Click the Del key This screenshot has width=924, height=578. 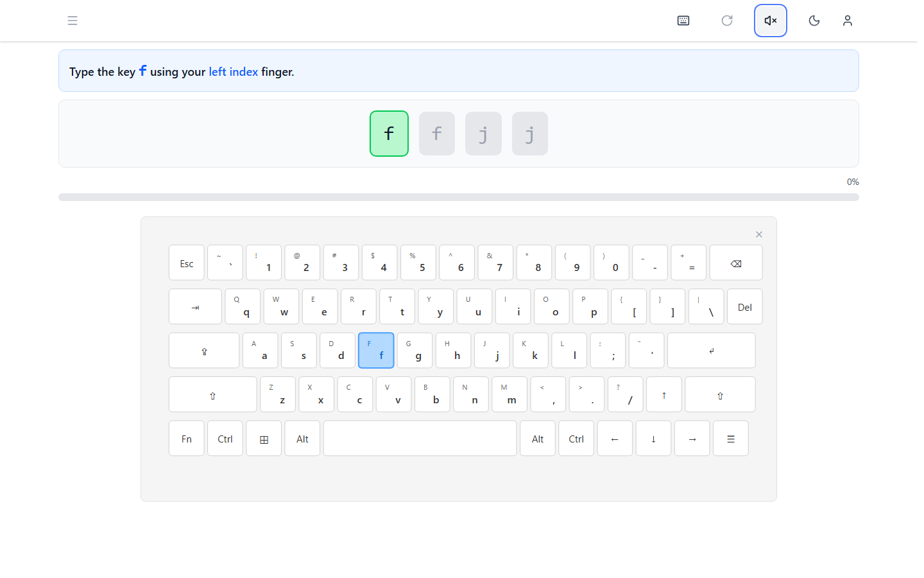click(745, 307)
